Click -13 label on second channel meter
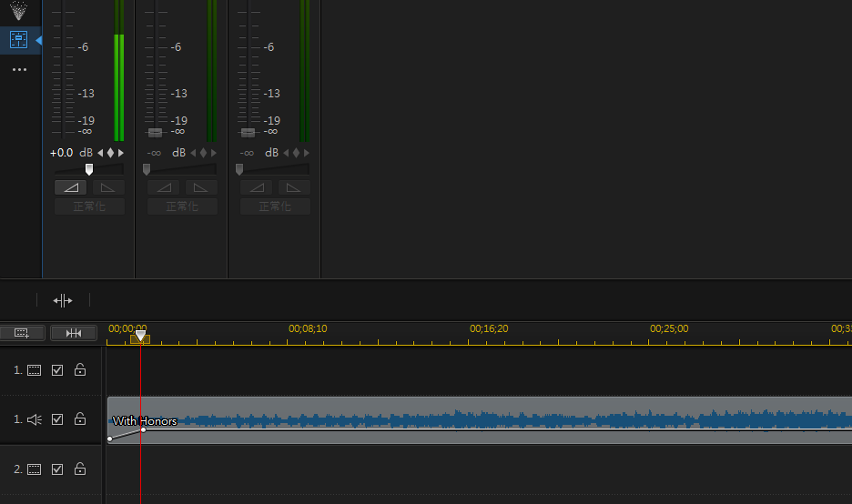This screenshot has height=504, width=852. point(178,94)
